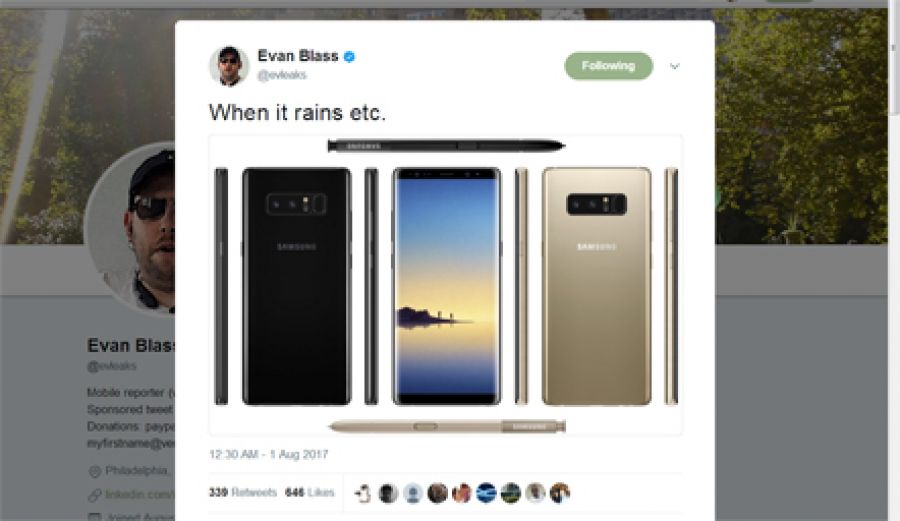Open the 339 Retweets list
The height and width of the screenshot is (521, 900).
tap(243, 492)
